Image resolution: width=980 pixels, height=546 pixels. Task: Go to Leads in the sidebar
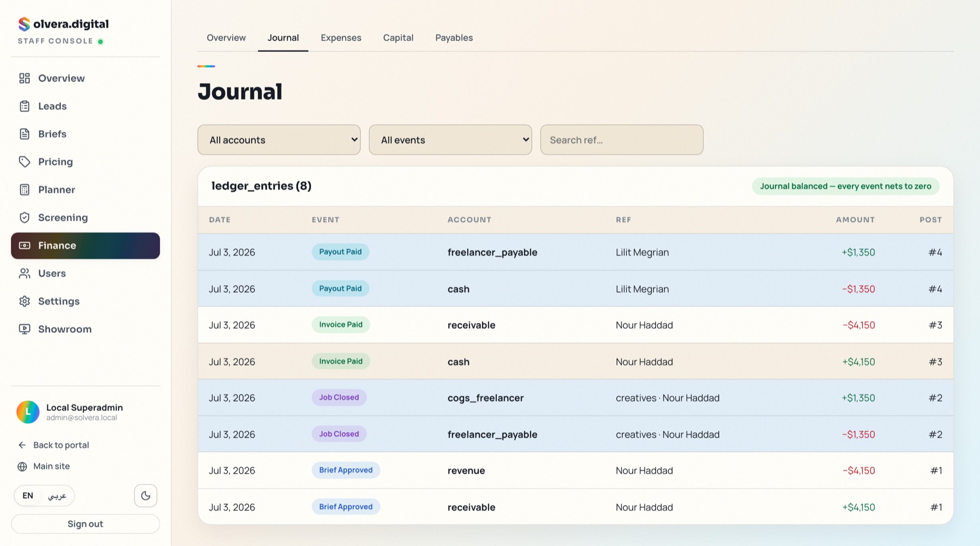pos(85,106)
